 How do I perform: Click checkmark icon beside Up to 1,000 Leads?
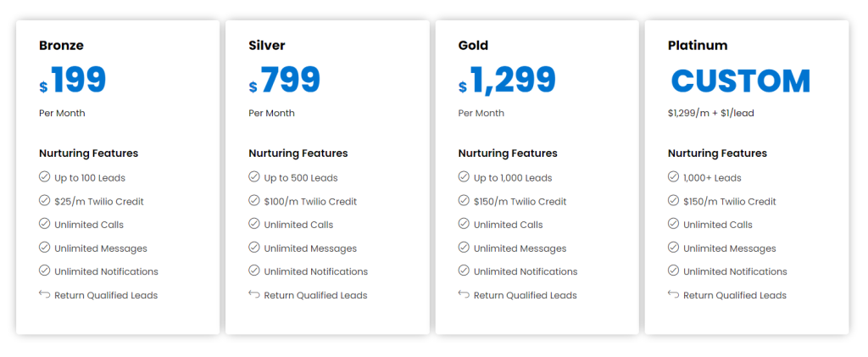point(464,177)
